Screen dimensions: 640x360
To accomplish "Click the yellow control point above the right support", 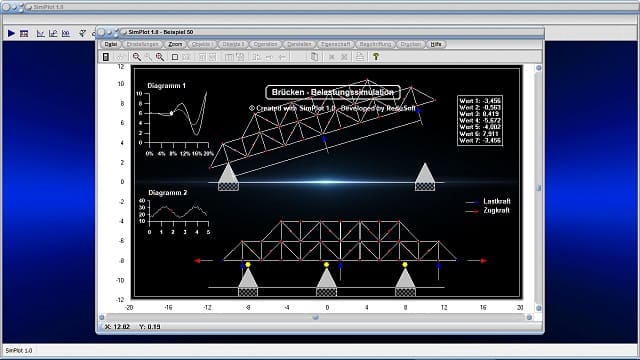I will click(405, 265).
